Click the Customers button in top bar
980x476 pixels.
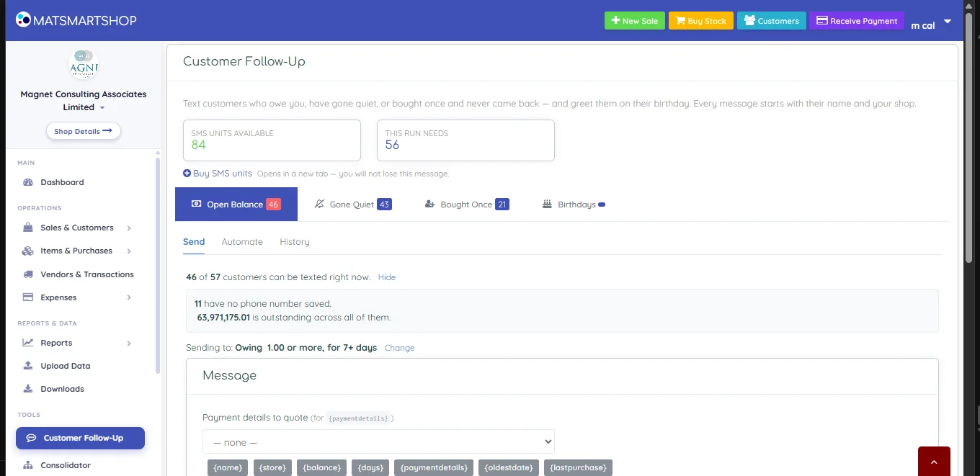coord(771,21)
